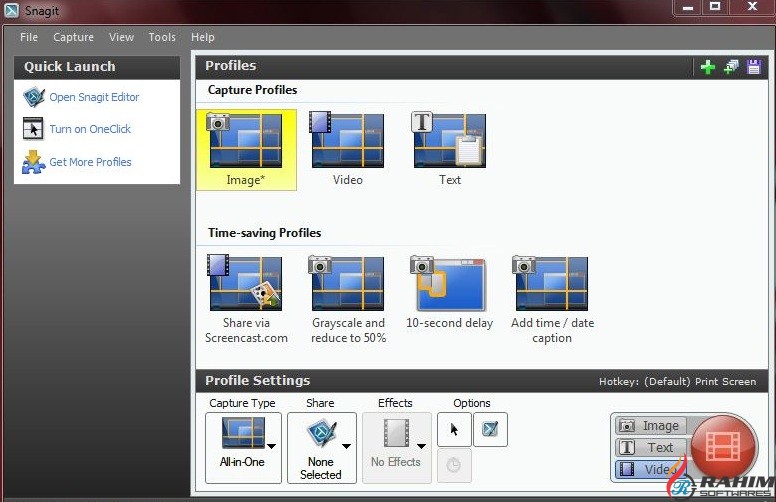Click the profile wizard icon beside the plus

pos(731,67)
